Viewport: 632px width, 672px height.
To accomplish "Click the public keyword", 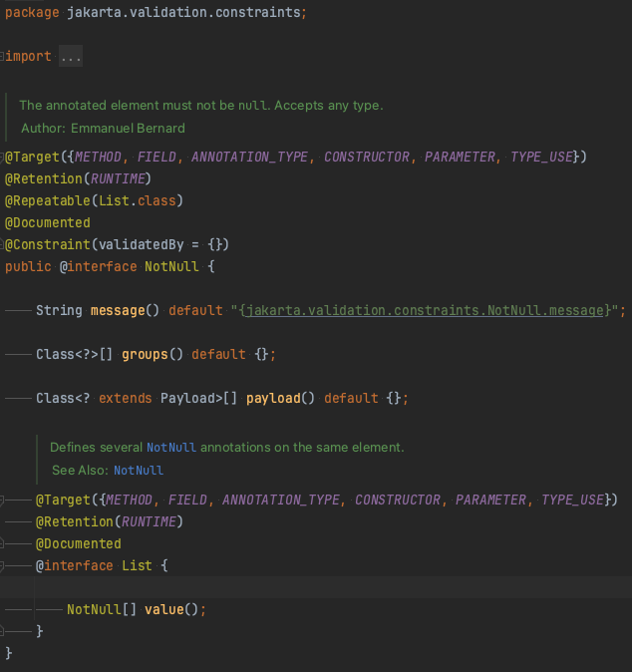I will click(x=28, y=266).
